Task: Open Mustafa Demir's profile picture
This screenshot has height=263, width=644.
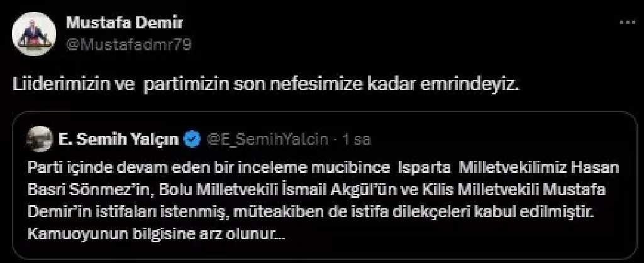Action: click(x=34, y=34)
